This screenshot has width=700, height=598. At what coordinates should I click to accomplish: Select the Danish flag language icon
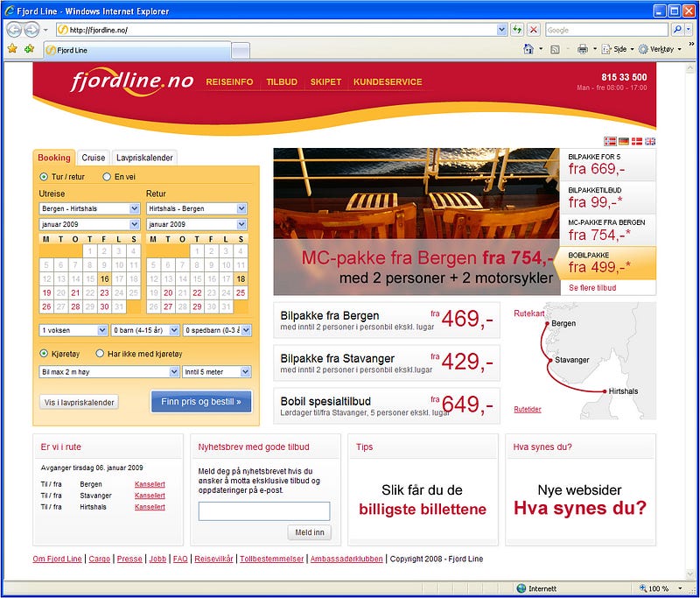tap(637, 142)
